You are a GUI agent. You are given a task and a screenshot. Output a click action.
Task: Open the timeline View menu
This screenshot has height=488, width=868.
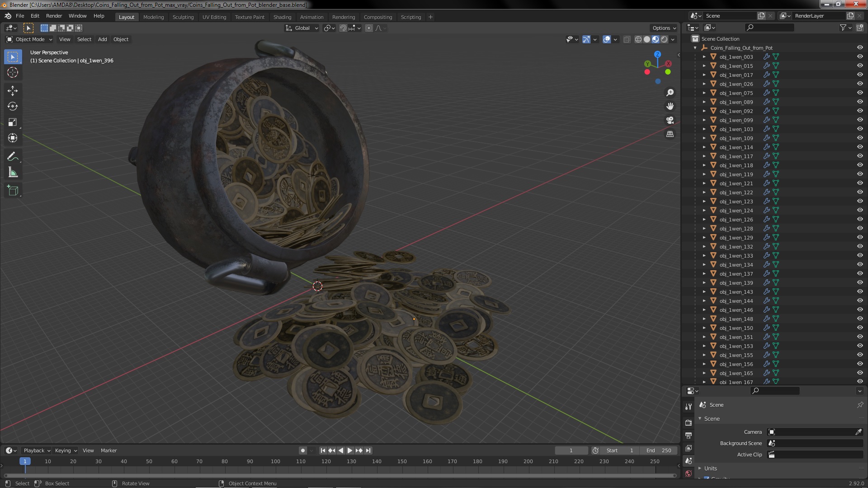(x=88, y=450)
